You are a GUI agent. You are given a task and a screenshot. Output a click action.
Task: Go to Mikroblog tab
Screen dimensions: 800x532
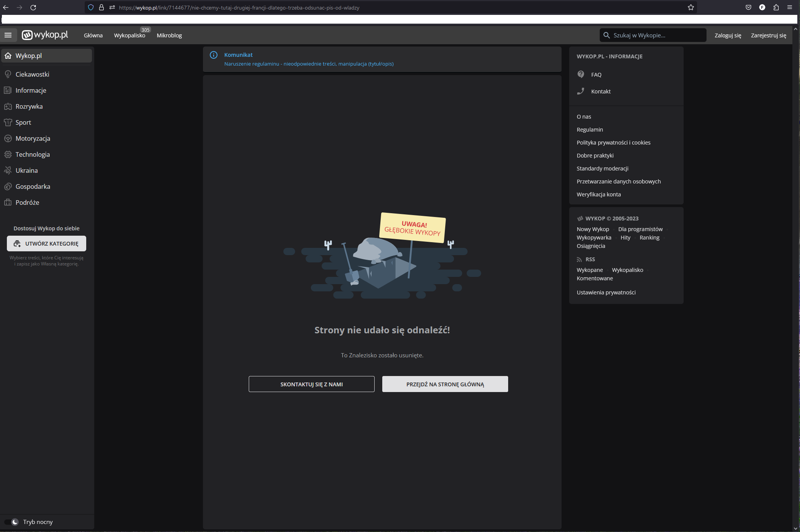coord(169,35)
